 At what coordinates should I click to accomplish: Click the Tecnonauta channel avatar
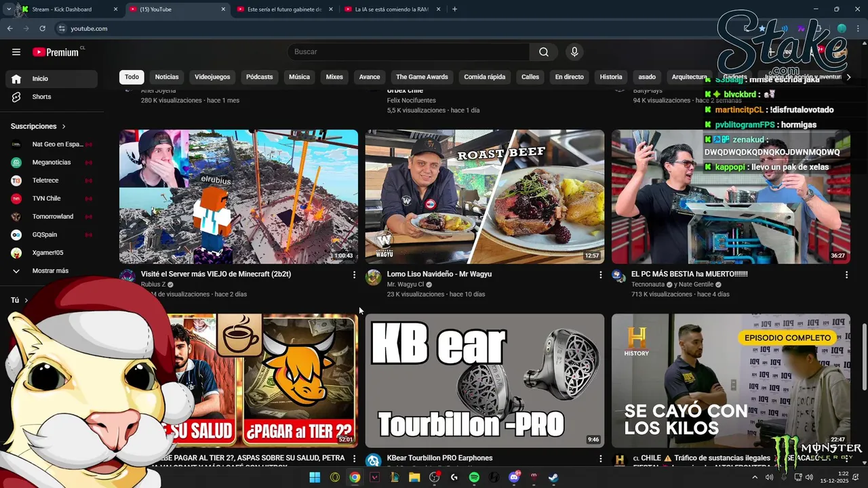[x=618, y=276]
